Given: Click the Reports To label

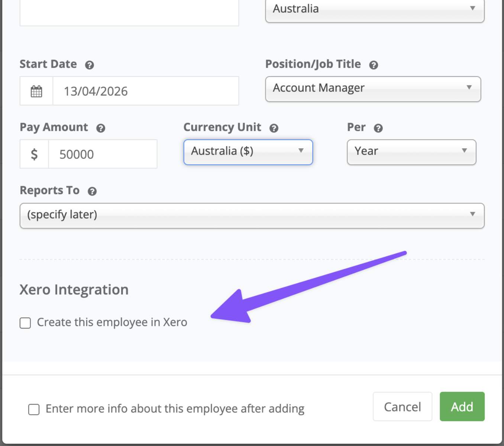Looking at the screenshot, I should 49,190.
